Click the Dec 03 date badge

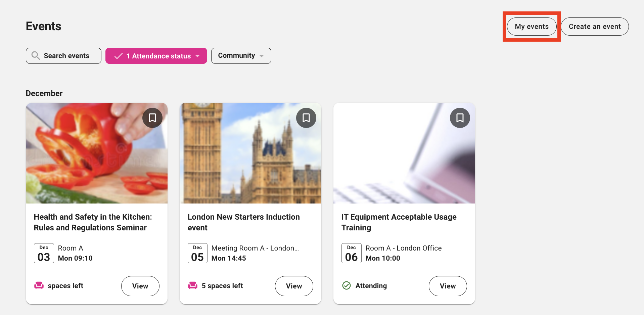44,253
